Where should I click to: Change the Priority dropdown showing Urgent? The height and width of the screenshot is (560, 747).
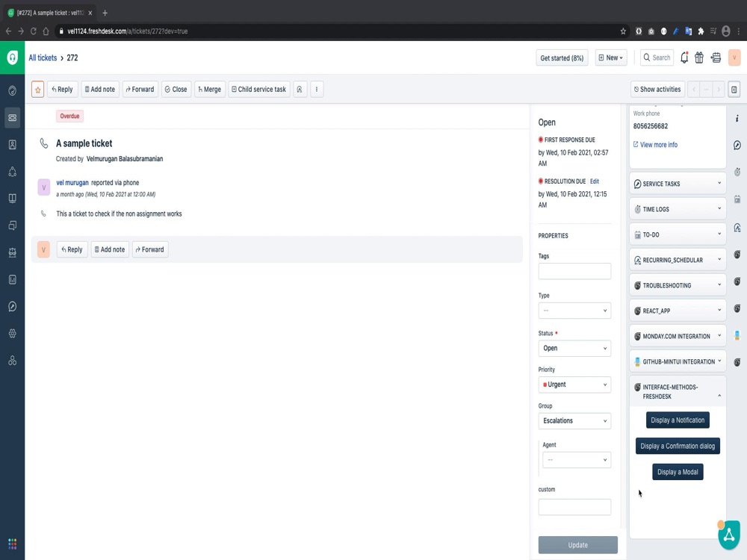[574, 385]
